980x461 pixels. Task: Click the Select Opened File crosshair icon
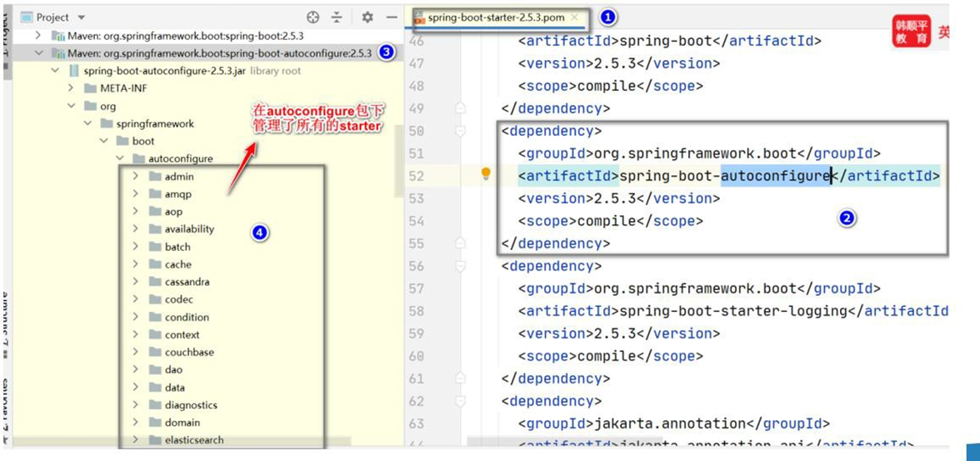[x=313, y=17]
